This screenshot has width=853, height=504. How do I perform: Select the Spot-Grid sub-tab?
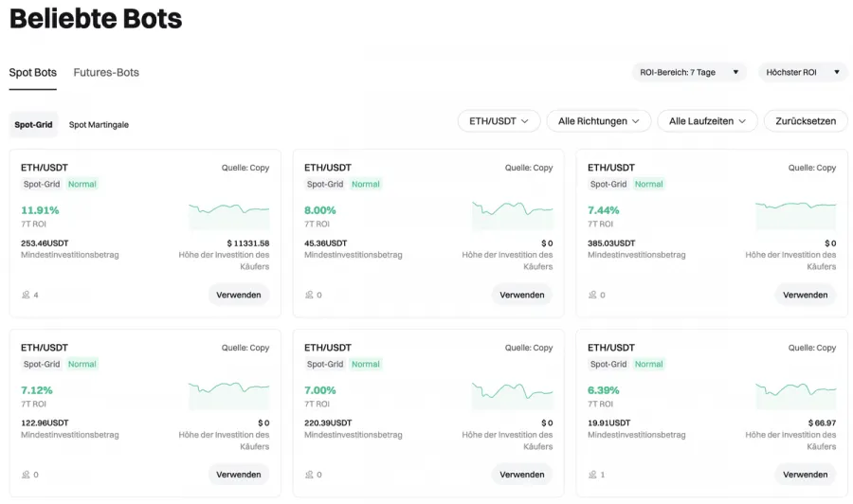tap(33, 124)
